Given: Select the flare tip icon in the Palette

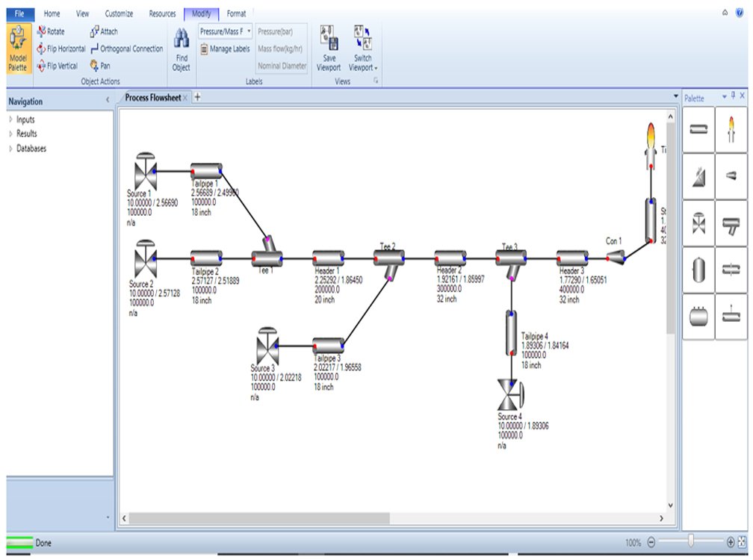Looking at the screenshot, I should (731, 131).
